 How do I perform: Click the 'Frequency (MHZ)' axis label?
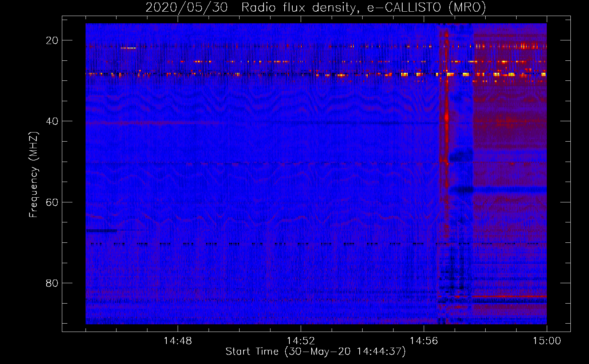click(33, 175)
